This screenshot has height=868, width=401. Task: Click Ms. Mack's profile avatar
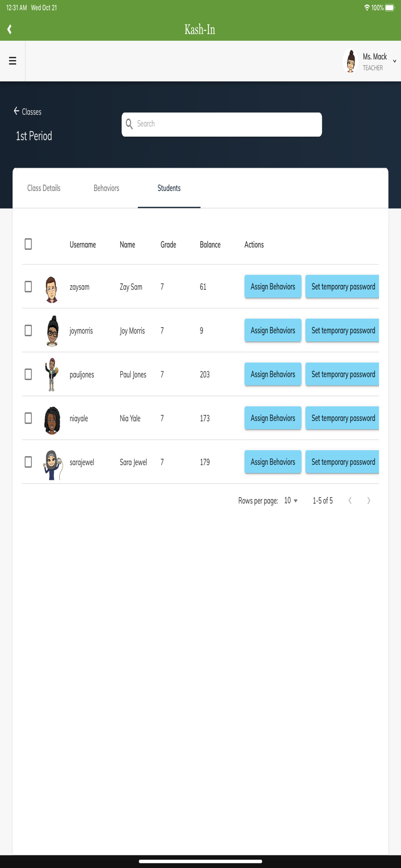coord(351,61)
